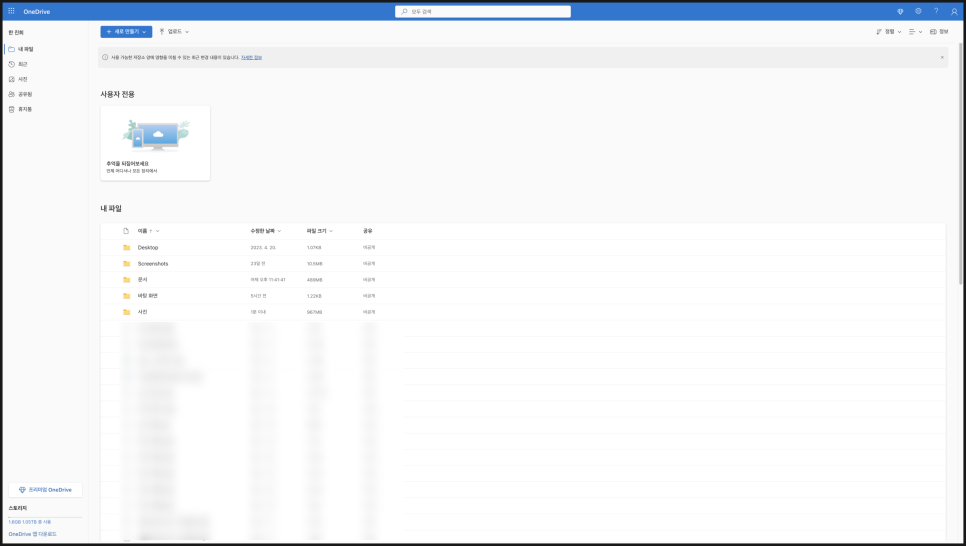Image resolution: width=966 pixels, height=546 pixels.
Task: Open the app launcher grid icon
Action: (x=11, y=11)
